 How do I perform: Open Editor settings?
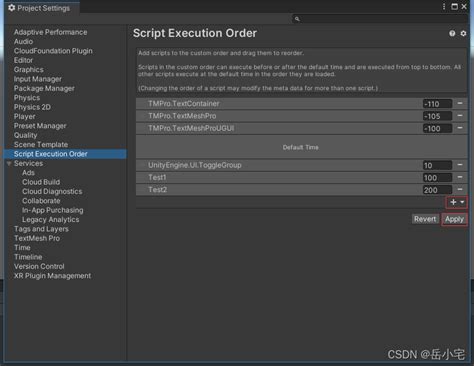click(23, 60)
